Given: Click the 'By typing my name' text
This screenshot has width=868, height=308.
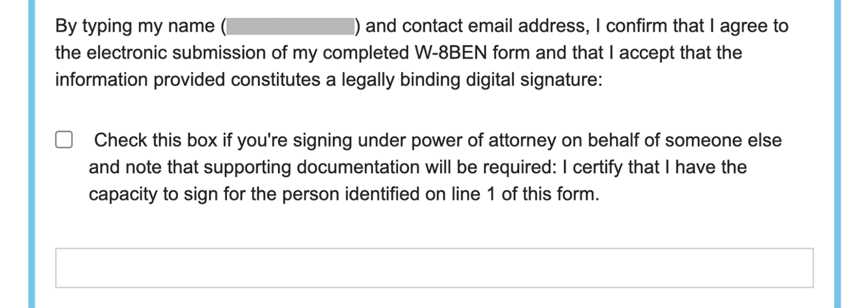Looking at the screenshot, I should pyautogui.click(x=135, y=26).
